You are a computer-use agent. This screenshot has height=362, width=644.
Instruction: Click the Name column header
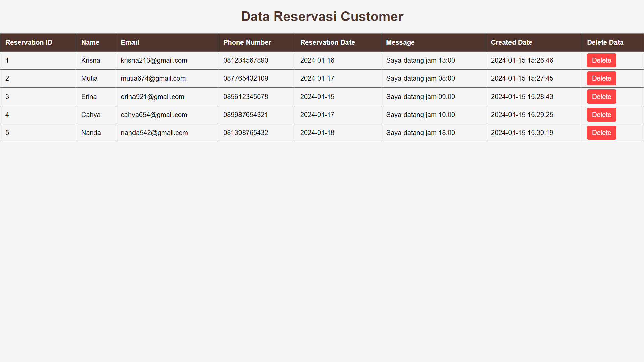[x=96, y=42]
